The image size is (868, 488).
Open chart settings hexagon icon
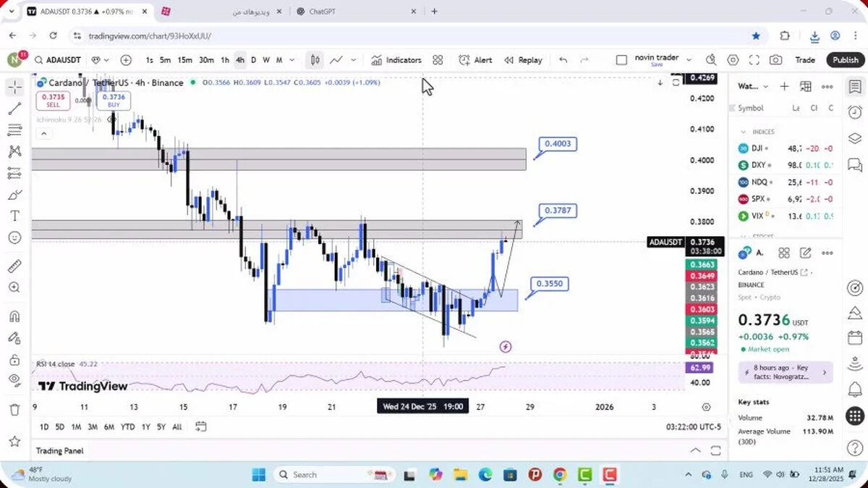coord(733,60)
